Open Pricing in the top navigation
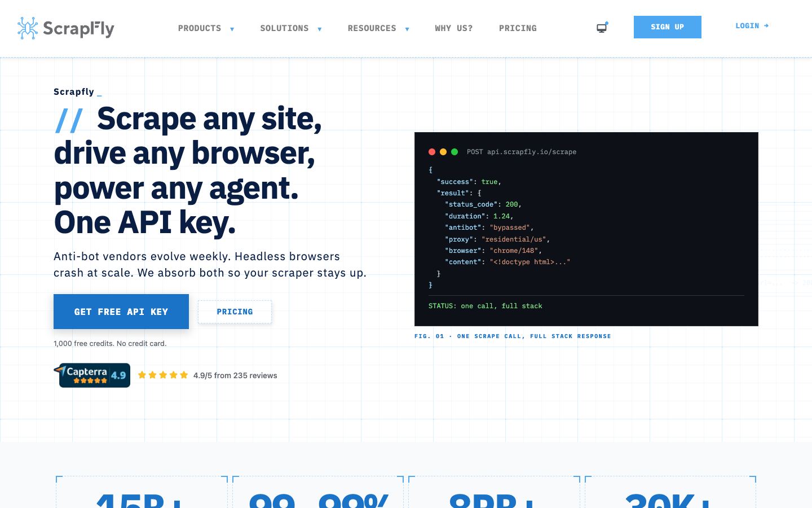 (x=518, y=28)
